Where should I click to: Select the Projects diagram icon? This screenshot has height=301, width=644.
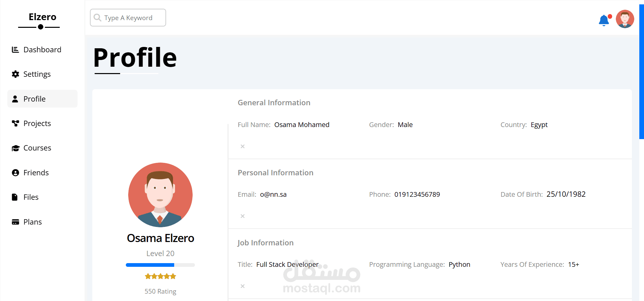click(x=15, y=123)
